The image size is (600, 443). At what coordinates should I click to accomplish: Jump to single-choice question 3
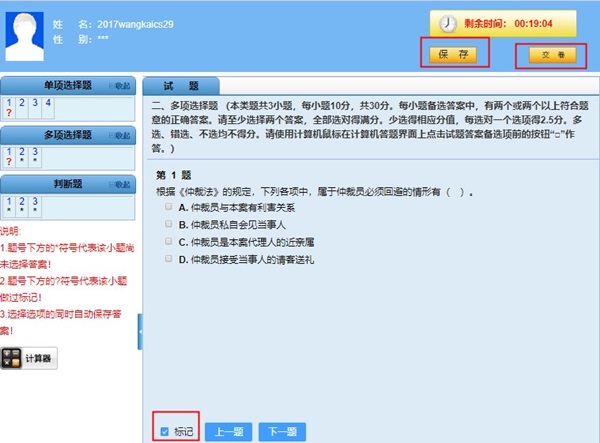(x=35, y=107)
